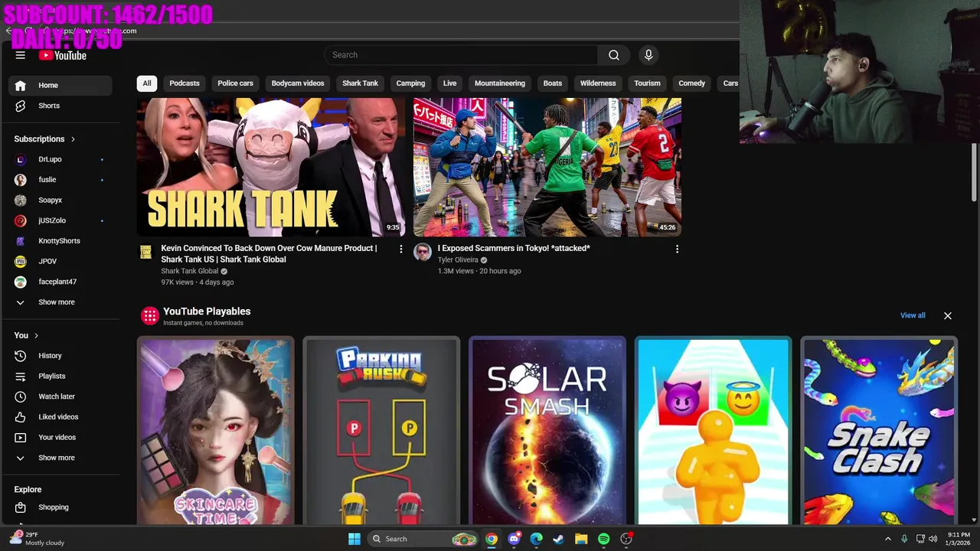Open the Kevin Cow Manure video title

click(269, 253)
